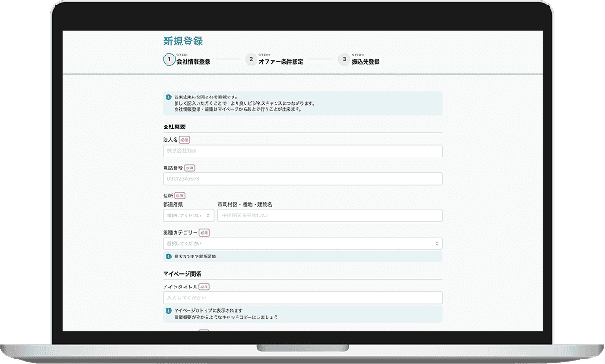The image size is (605, 364).
Task: Click the 必須 badge next to 業種カテゴリー
Action: click(205, 233)
